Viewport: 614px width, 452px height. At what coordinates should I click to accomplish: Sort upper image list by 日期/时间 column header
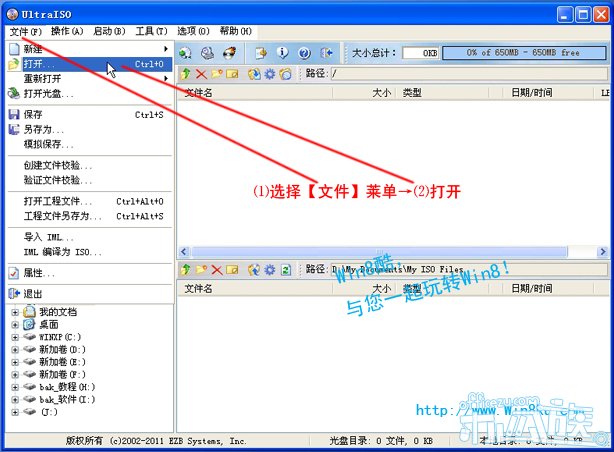(549, 93)
